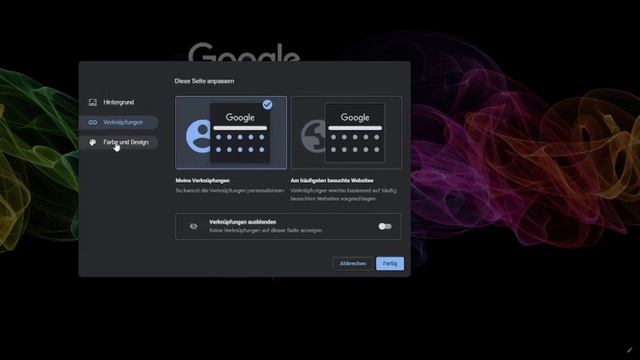Click the Hintergrund image icon
Screen dimensions: 640x360
[93, 102]
